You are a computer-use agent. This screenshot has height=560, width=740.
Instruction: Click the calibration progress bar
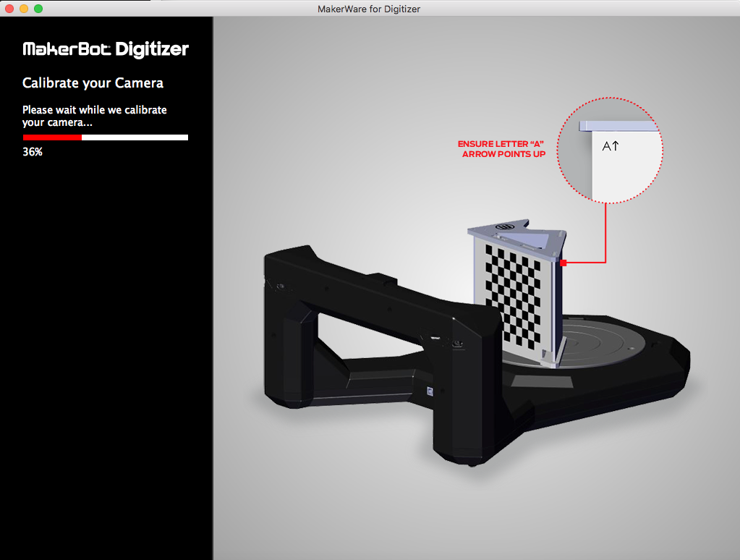(x=105, y=137)
